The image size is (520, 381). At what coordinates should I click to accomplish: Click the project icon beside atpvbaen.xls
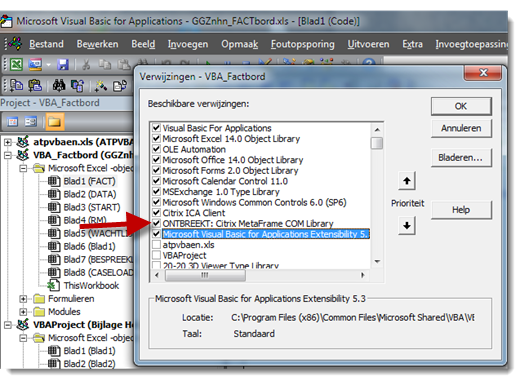click(x=23, y=142)
